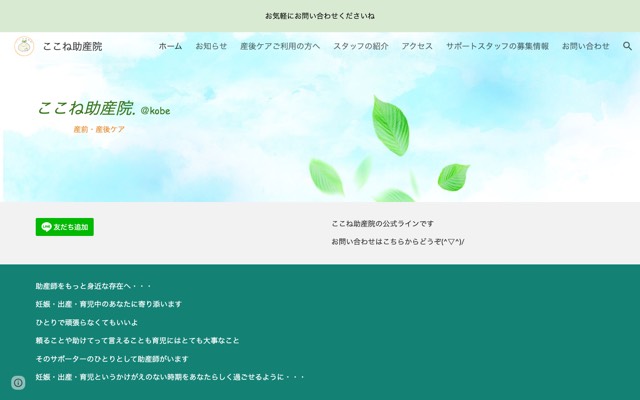Image resolution: width=640 pixels, height=400 pixels.
Task: Click the text ここね助産院の公式ラインです
Action: tap(382, 224)
